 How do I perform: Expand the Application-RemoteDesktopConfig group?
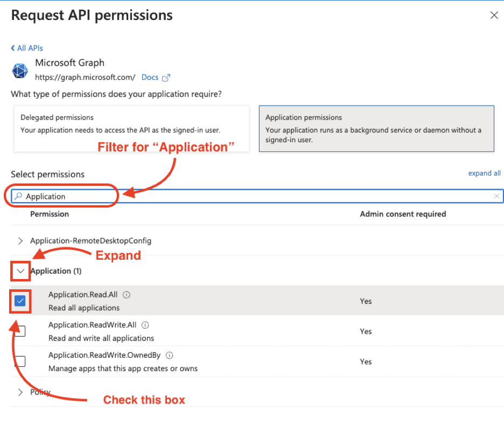pos(20,241)
